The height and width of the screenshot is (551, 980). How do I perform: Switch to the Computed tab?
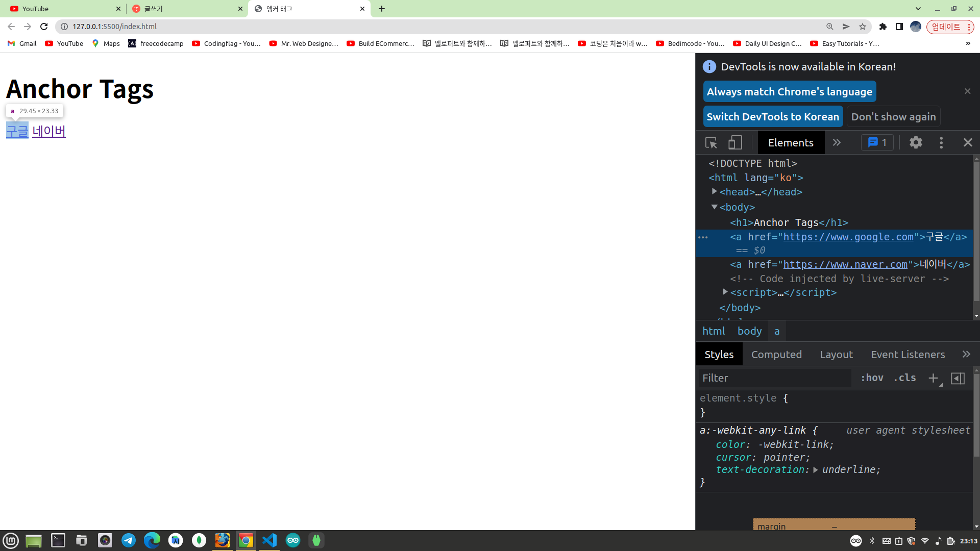(x=776, y=355)
